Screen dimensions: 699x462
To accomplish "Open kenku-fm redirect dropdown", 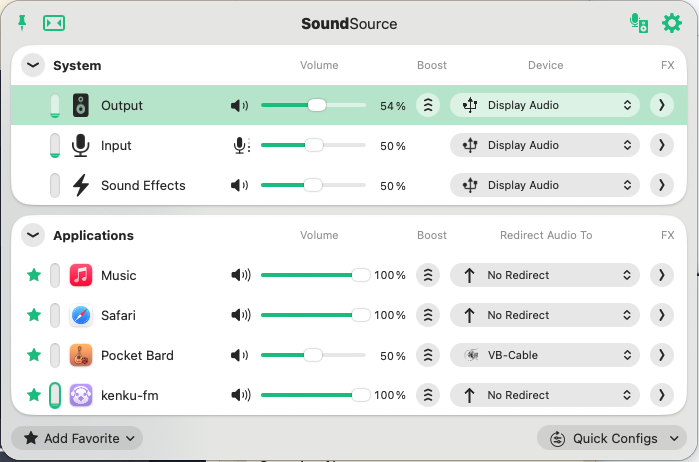I will click(x=545, y=395).
